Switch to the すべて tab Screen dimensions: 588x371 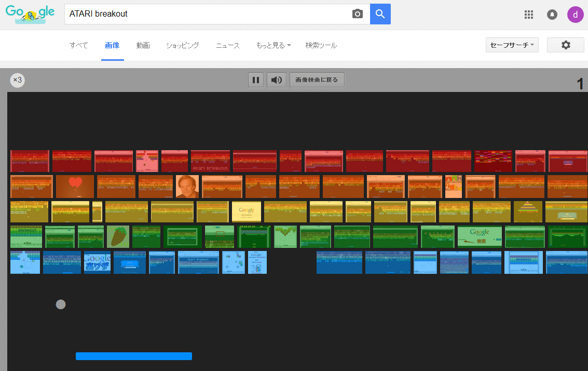click(x=79, y=45)
